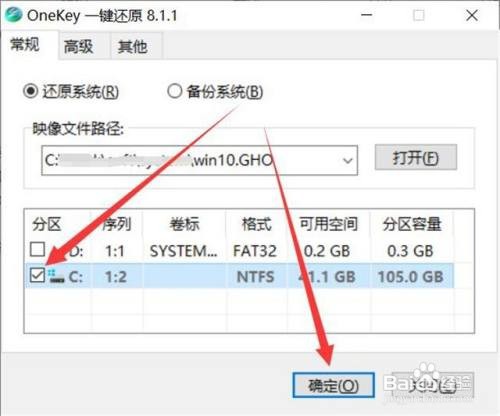Image resolution: width=500 pixels, height=416 pixels.
Task: Switch to the 高级 tab
Action: coord(78,46)
